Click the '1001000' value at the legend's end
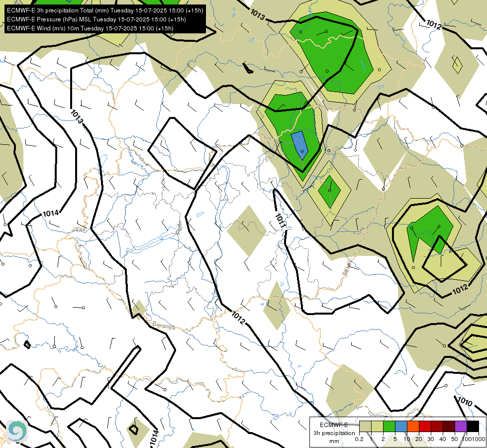The image size is (487, 448). point(473,439)
